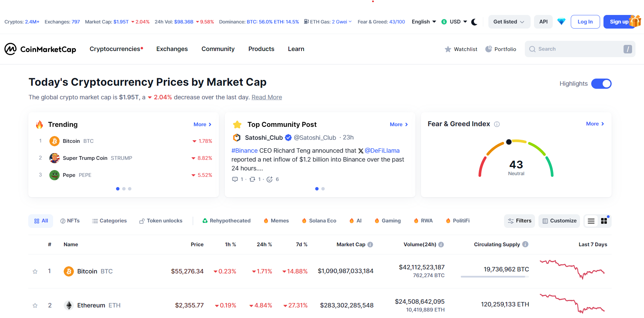Image resolution: width=644 pixels, height=318 pixels.
Task: Open the USD currency dropdown
Action: pyautogui.click(x=454, y=22)
